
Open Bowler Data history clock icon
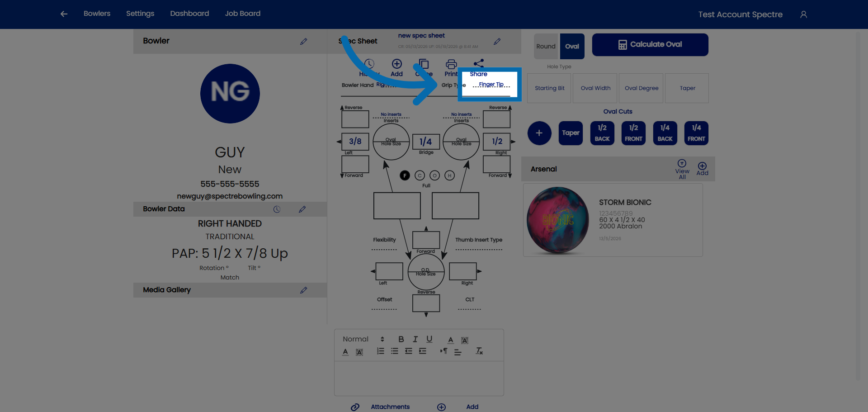(277, 209)
